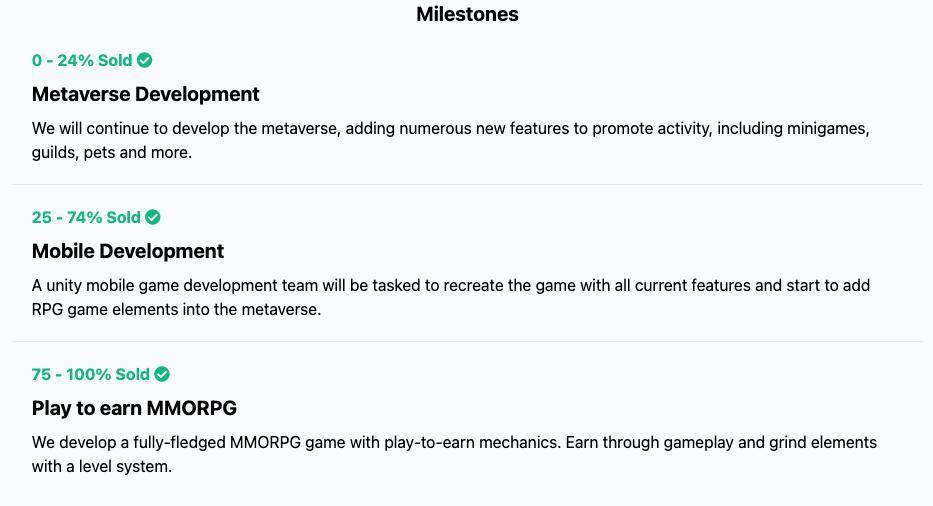
Task: Click the text 'with a level system.'
Action: pos(102,467)
